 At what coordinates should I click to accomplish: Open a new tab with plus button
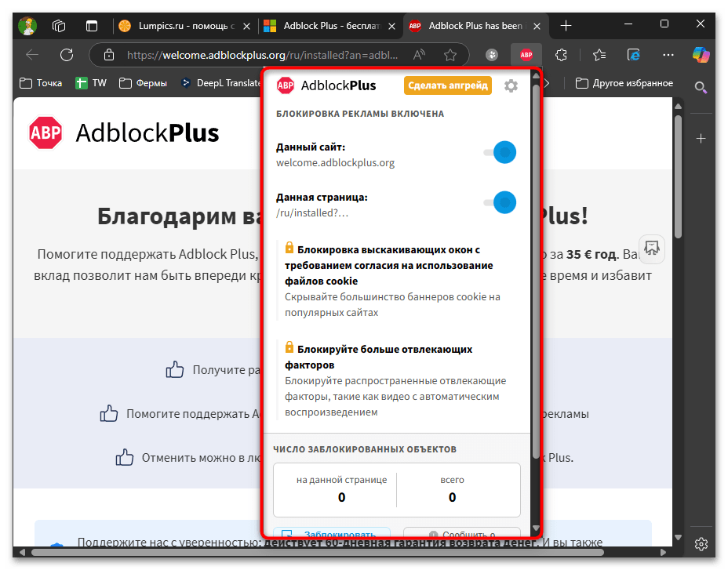click(x=566, y=26)
